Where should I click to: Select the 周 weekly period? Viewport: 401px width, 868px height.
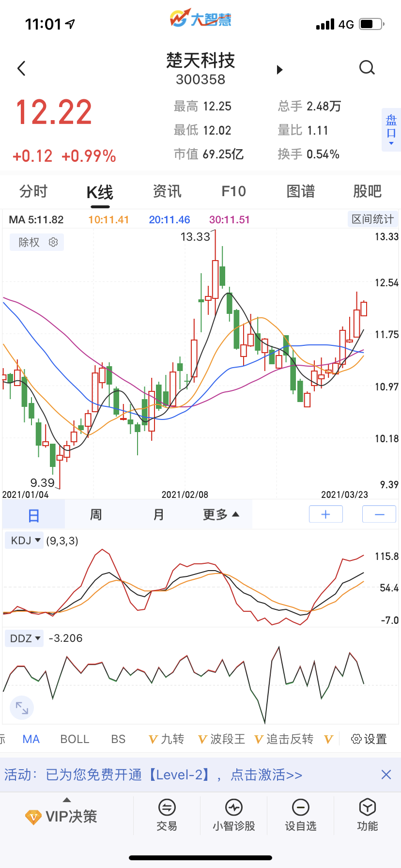(x=96, y=514)
